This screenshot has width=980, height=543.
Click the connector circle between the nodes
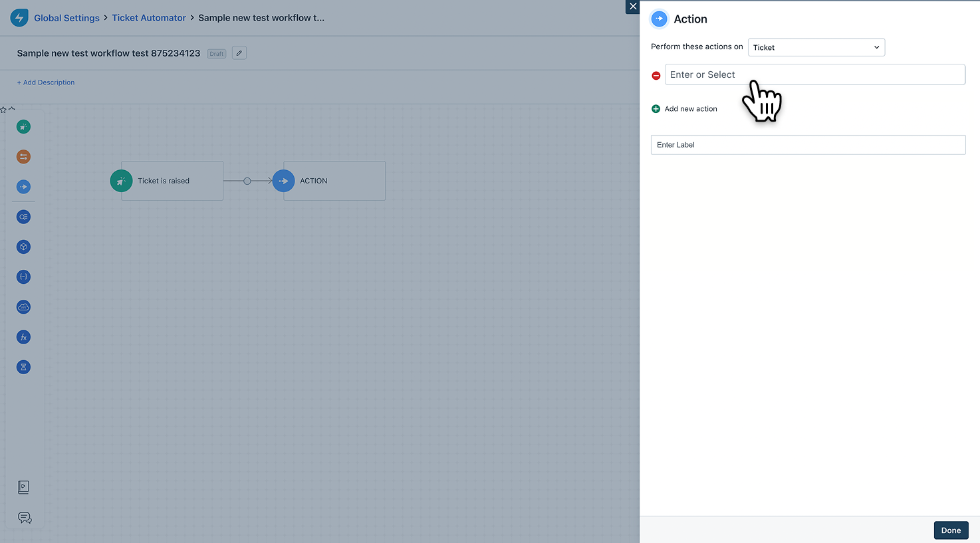tap(247, 181)
